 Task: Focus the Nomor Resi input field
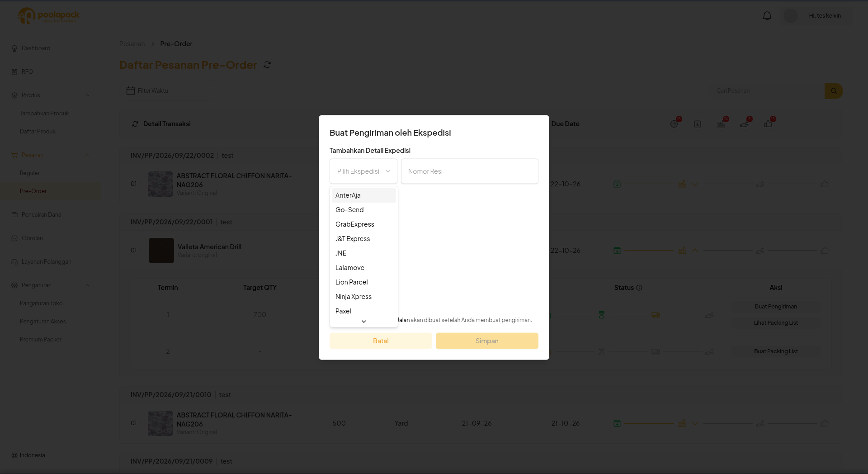coord(470,171)
